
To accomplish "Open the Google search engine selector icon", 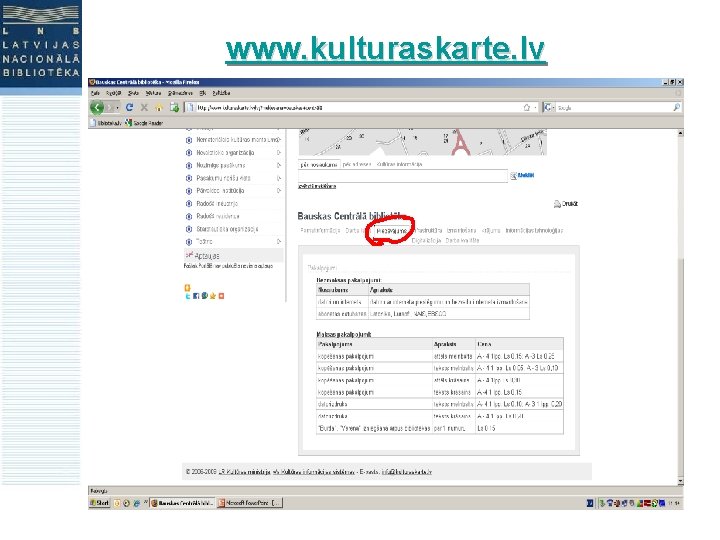I will pyautogui.click(x=549, y=107).
